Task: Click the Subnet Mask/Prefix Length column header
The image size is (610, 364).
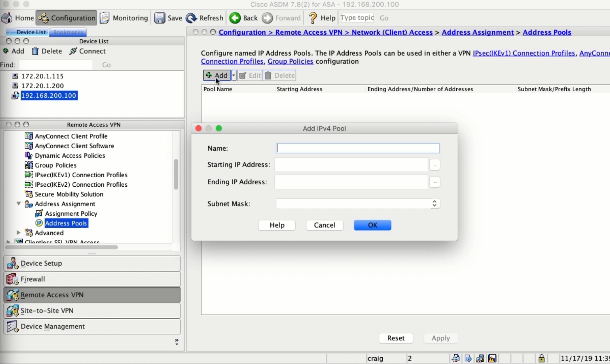Action: [563, 89]
